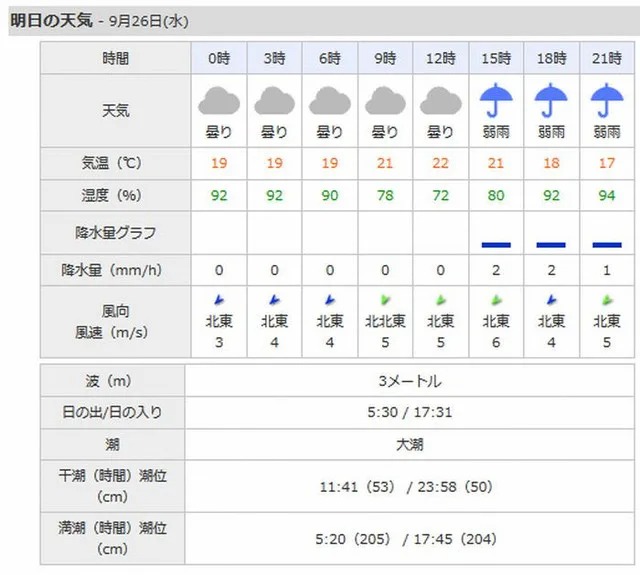Click the precipitation bar at 15時

[x=496, y=245]
